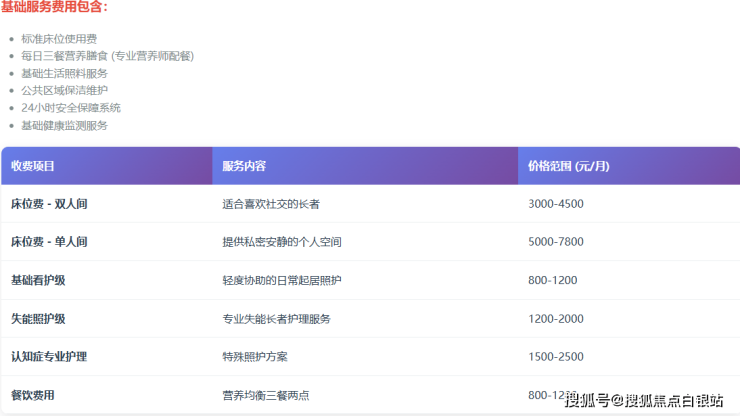Select the 失能照护级 row label
The height and width of the screenshot is (416, 740).
[38, 319]
